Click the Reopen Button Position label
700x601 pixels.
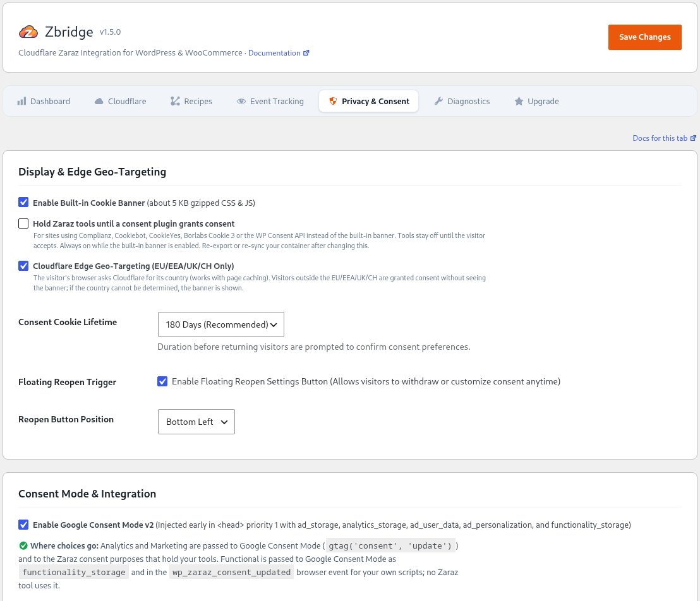[x=66, y=419]
